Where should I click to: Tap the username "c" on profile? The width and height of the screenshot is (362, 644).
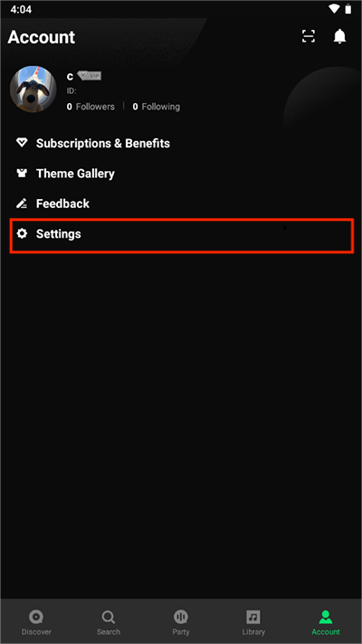[70, 76]
